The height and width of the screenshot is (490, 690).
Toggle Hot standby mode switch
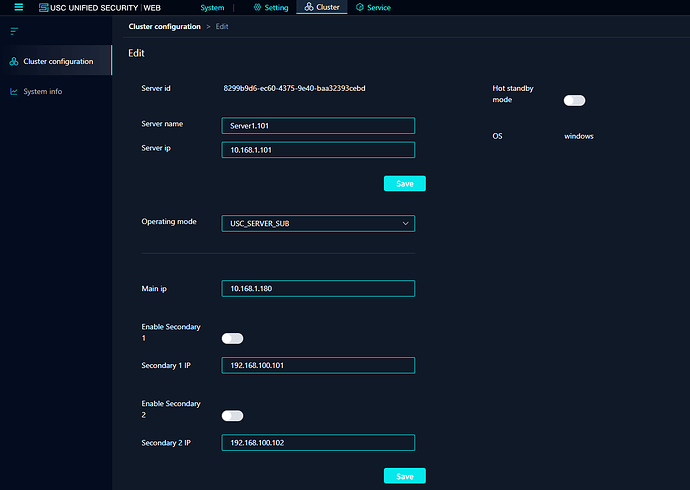pyautogui.click(x=574, y=101)
